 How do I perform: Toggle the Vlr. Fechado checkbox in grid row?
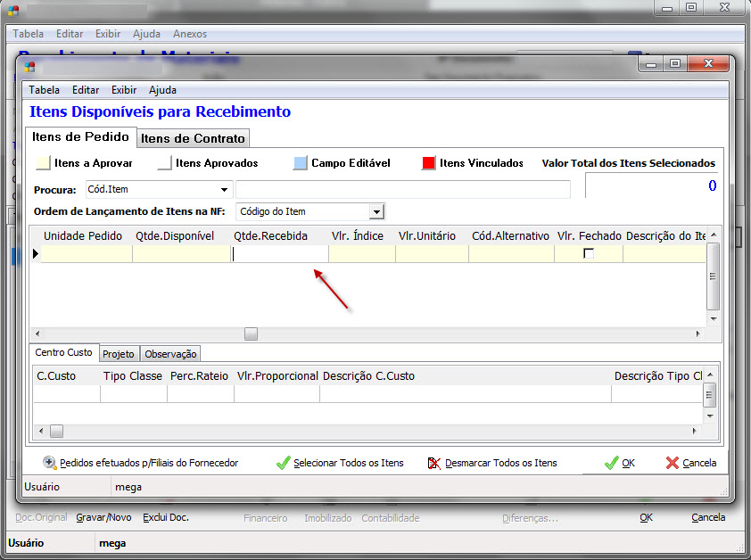(x=589, y=254)
